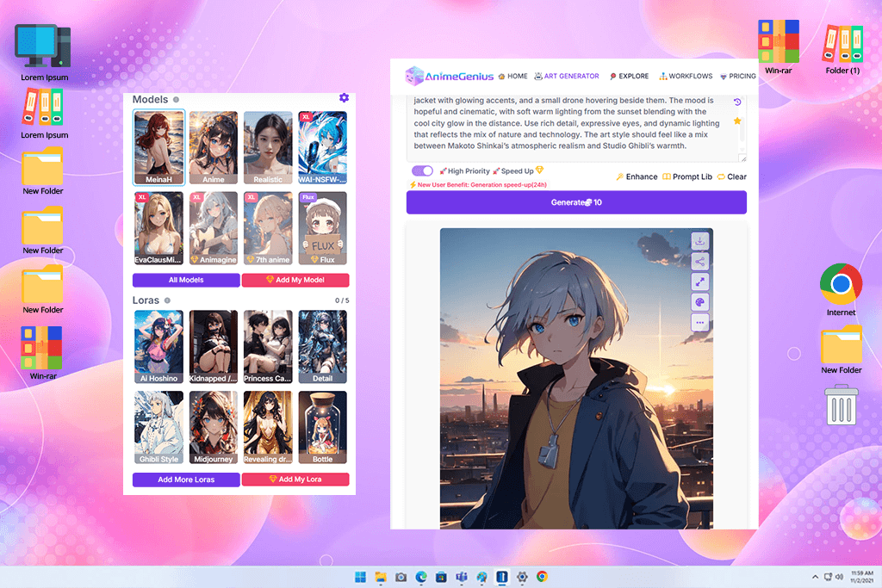The height and width of the screenshot is (588, 882).
Task: Click the Enhance prompt button
Action: point(637,176)
